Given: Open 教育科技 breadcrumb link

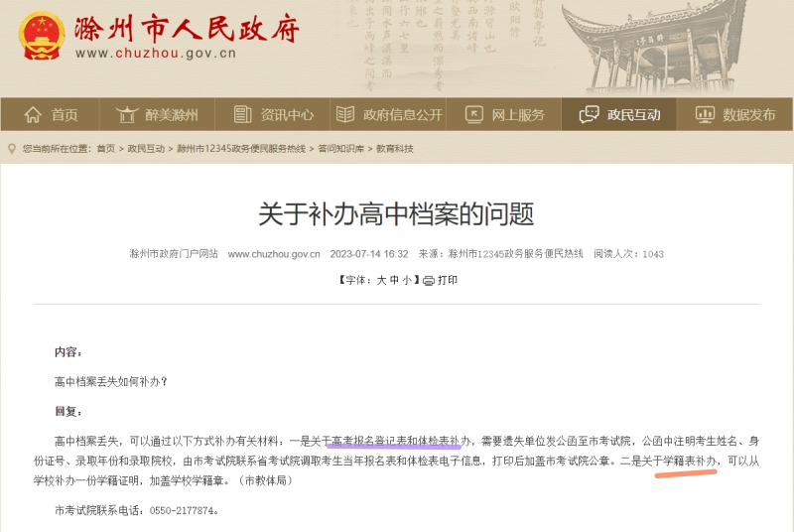Looking at the screenshot, I should pos(394,149).
